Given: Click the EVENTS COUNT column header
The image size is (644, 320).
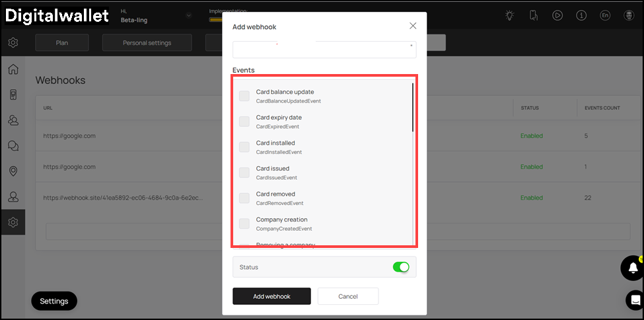Looking at the screenshot, I should pyautogui.click(x=602, y=108).
